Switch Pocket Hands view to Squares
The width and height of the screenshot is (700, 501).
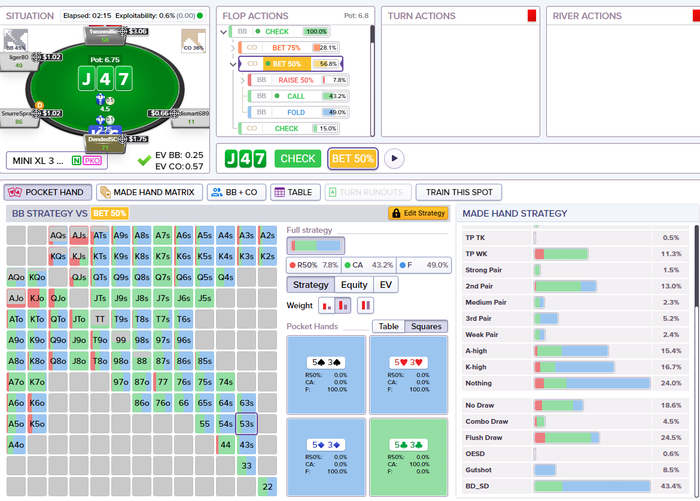426,326
